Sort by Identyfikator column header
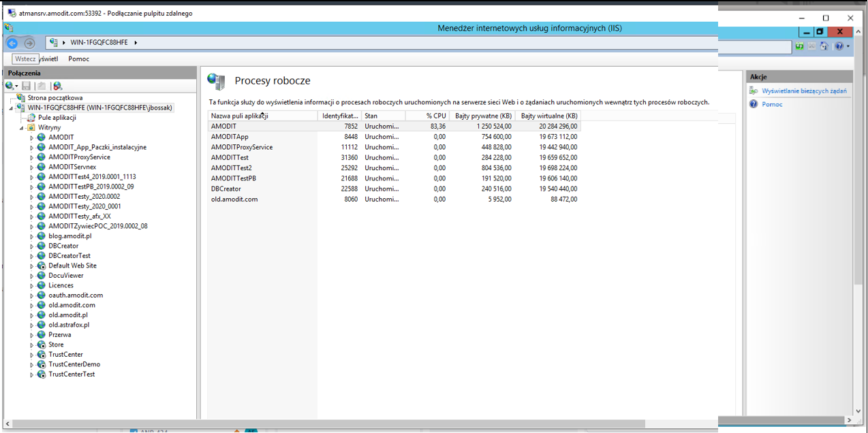Viewport: 868px width, 433px height. [x=339, y=116]
